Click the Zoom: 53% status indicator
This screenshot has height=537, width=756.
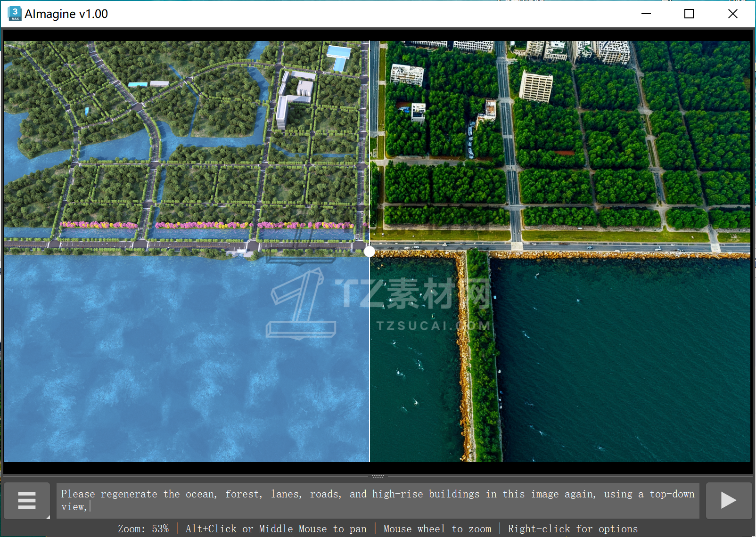pyautogui.click(x=143, y=529)
